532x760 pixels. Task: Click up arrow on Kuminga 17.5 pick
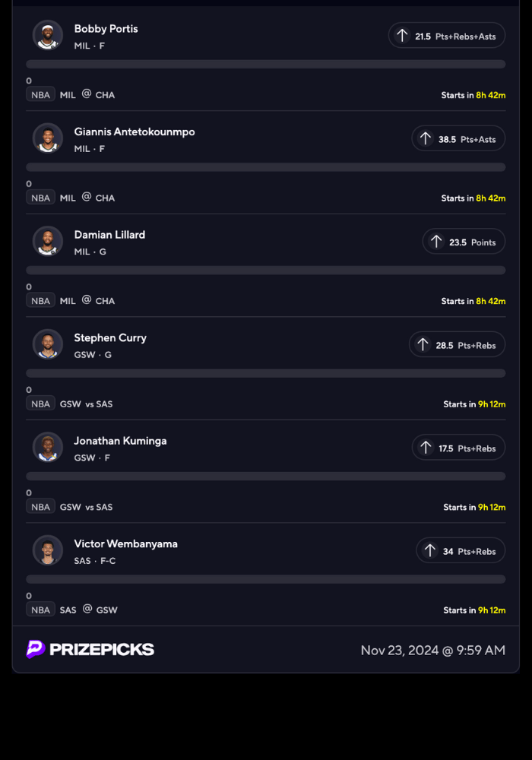pyautogui.click(x=426, y=448)
